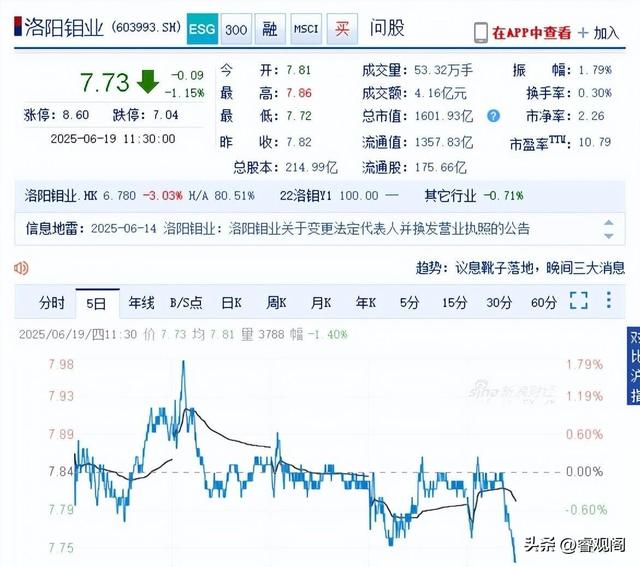Open the 其它行业 sector link
Image resolution: width=640 pixels, height=567 pixels.
point(450,196)
